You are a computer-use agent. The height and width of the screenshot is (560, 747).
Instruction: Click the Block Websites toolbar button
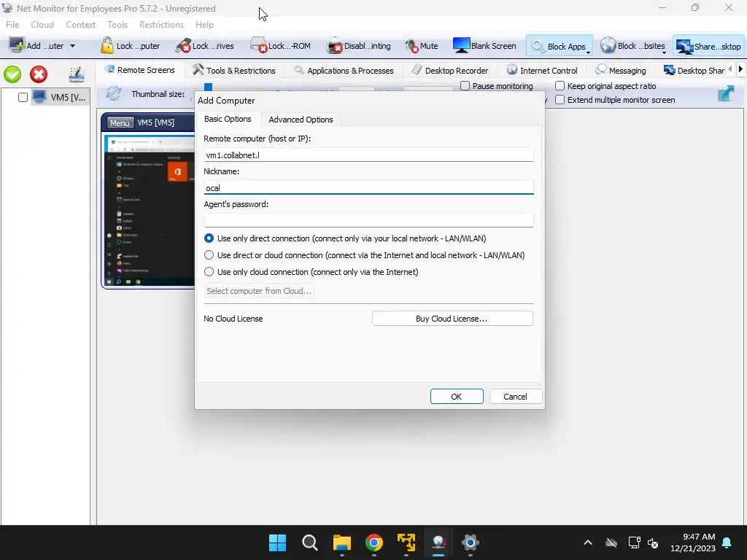pyautogui.click(x=632, y=46)
